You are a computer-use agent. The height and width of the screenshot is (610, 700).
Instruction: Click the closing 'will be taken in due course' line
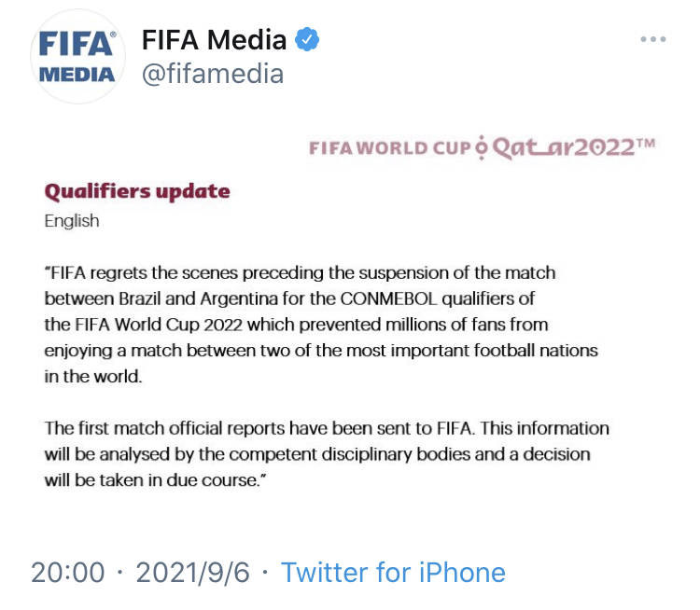click(x=155, y=480)
